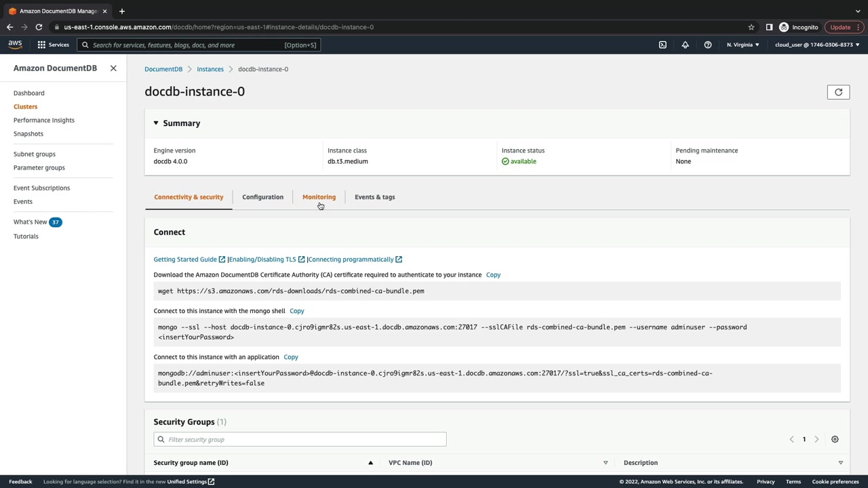Select the Connectivity & security tab
This screenshot has width=868, height=488.
189,197
